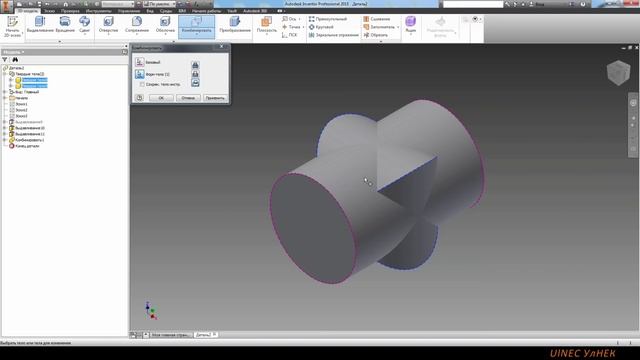Image resolution: width=640 pixels, height=360 pixels.
Task: Click OK in the Combine dialog
Action: point(161,98)
